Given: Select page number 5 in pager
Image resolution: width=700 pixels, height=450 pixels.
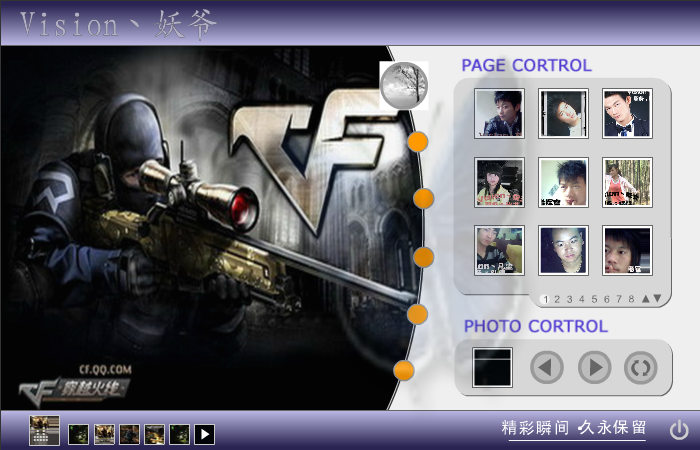Looking at the screenshot, I should pyautogui.click(x=594, y=299).
